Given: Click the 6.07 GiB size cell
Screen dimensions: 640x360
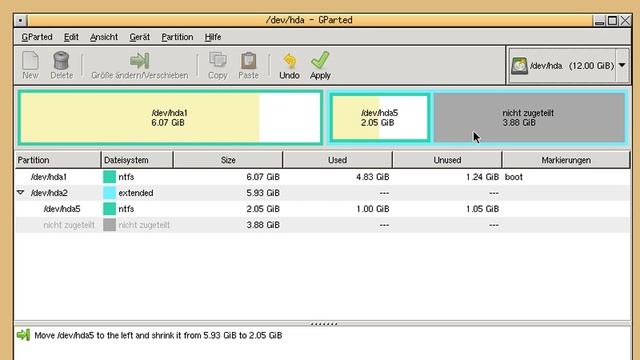Looking at the screenshot, I should 263,177.
